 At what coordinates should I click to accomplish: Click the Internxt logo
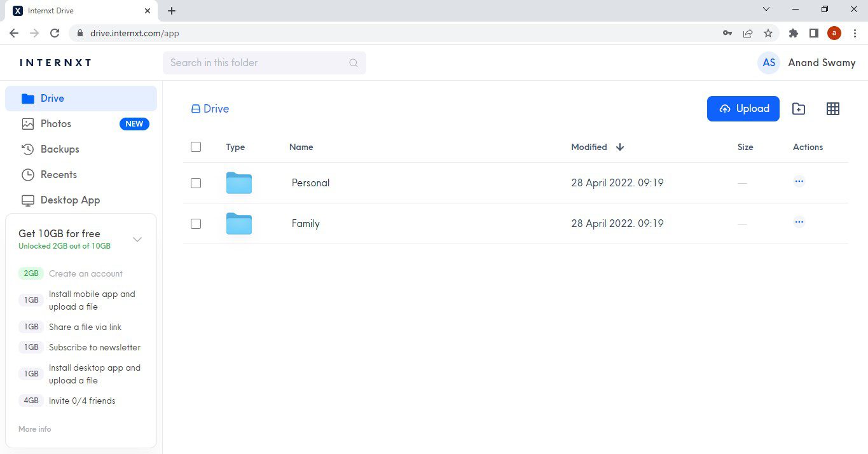[x=55, y=62]
